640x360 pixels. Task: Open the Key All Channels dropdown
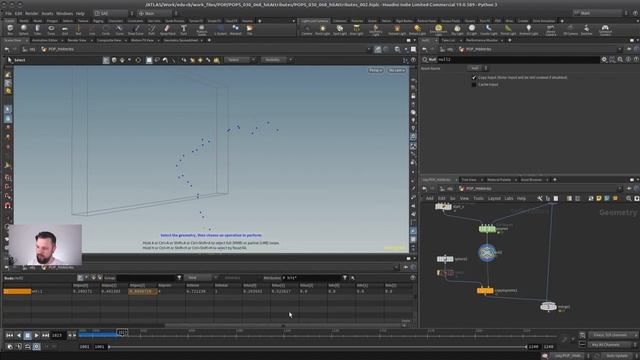pyautogui.click(x=611, y=345)
